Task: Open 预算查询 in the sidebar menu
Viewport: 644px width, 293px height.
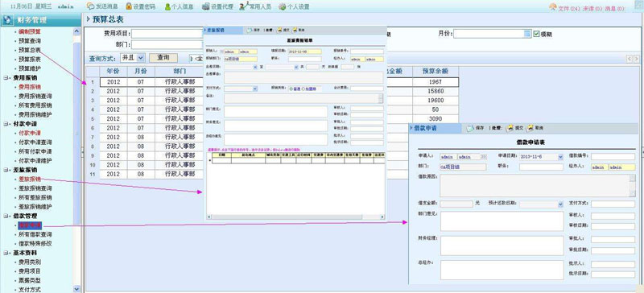Action: [30, 41]
